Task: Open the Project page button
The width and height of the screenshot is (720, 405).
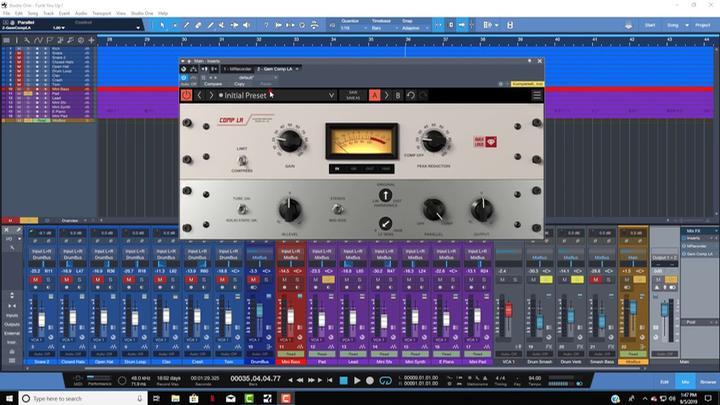Action: tap(703, 25)
